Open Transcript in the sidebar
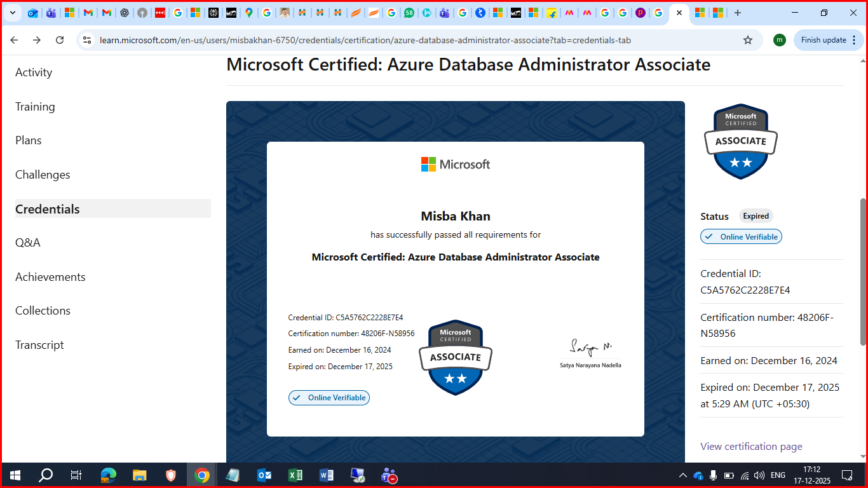 (x=39, y=345)
